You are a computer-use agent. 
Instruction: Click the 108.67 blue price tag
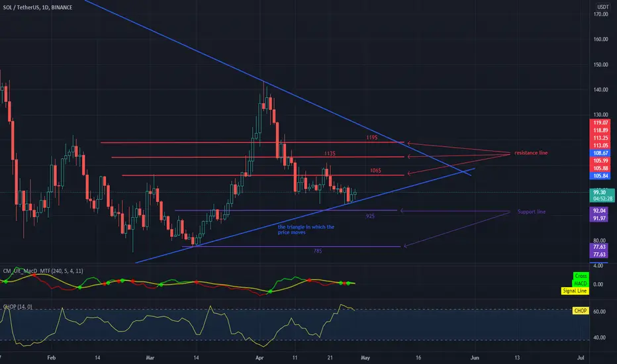[600, 153]
